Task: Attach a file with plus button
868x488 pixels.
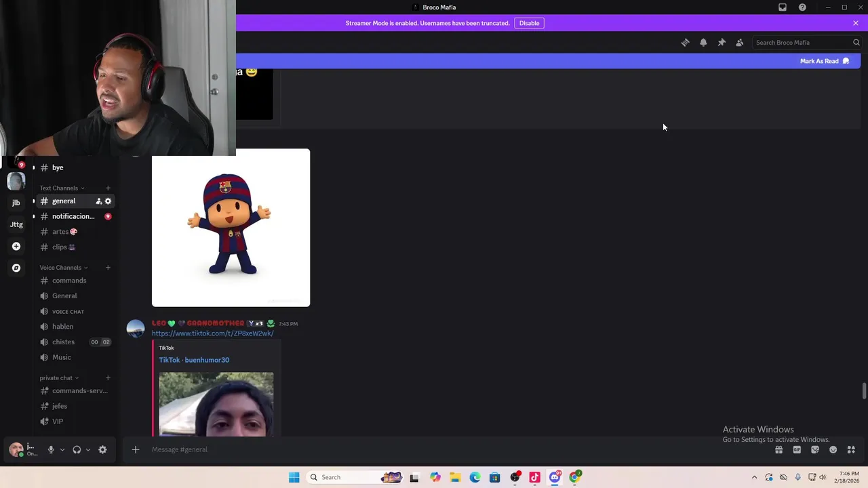Action: pyautogui.click(x=136, y=449)
